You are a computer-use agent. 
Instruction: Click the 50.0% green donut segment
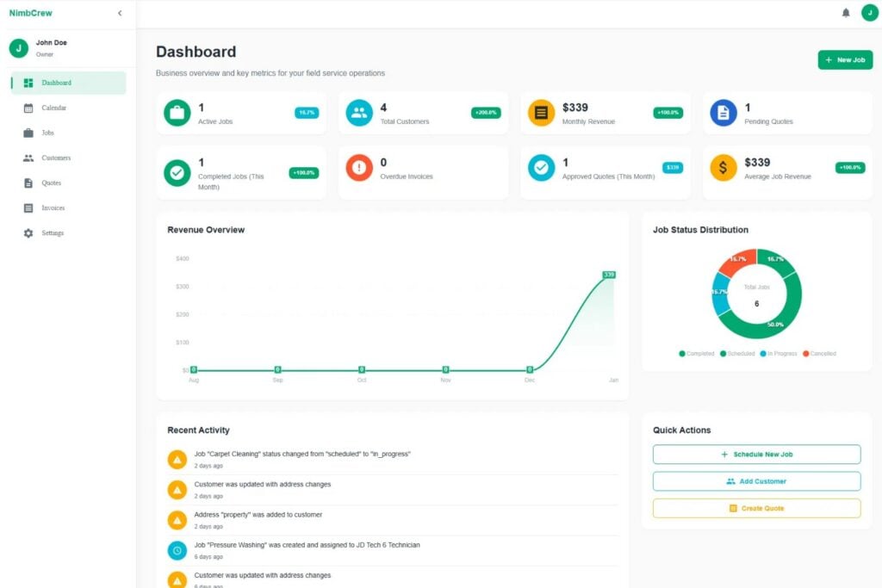[x=775, y=325]
